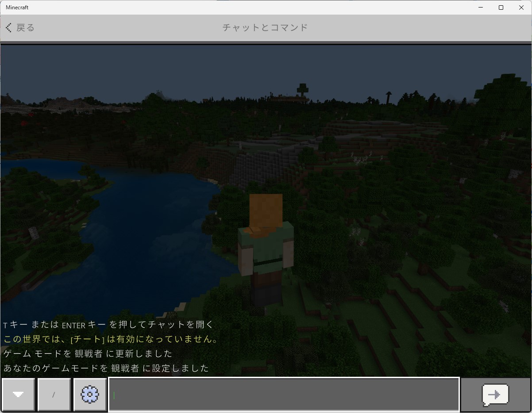Click the message ゲーム モードを 観戦者 に更新しました
The image size is (532, 413).
click(88, 354)
